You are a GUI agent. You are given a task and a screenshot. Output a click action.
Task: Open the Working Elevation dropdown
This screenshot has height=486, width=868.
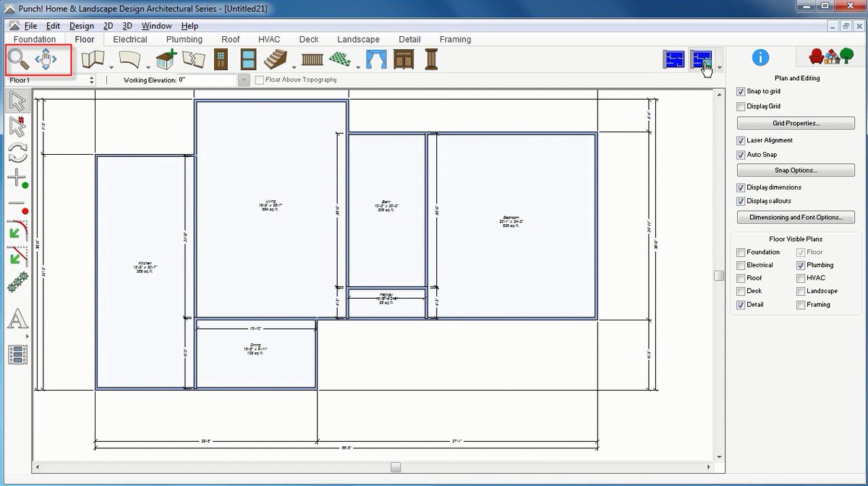244,80
